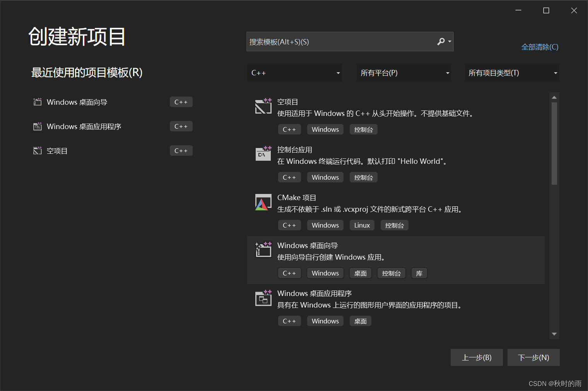
Task: Click the 控制台应用 template icon
Action: (263, 154)
